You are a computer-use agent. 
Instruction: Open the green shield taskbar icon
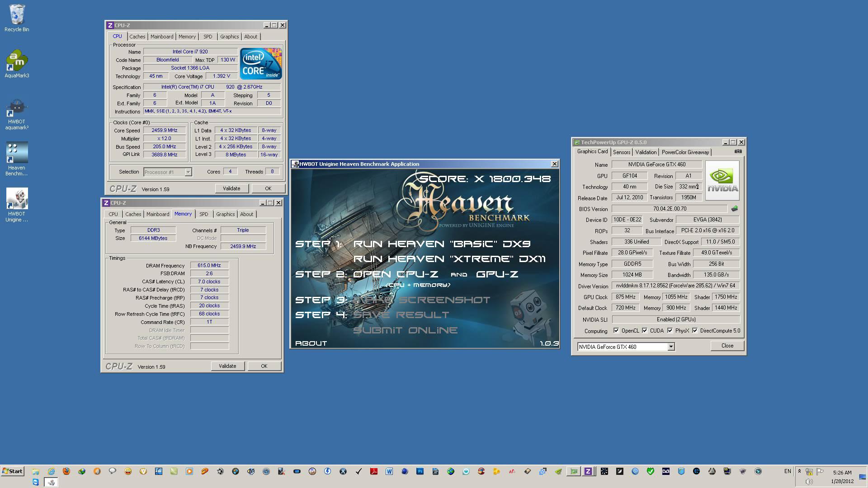click(650, 471)
